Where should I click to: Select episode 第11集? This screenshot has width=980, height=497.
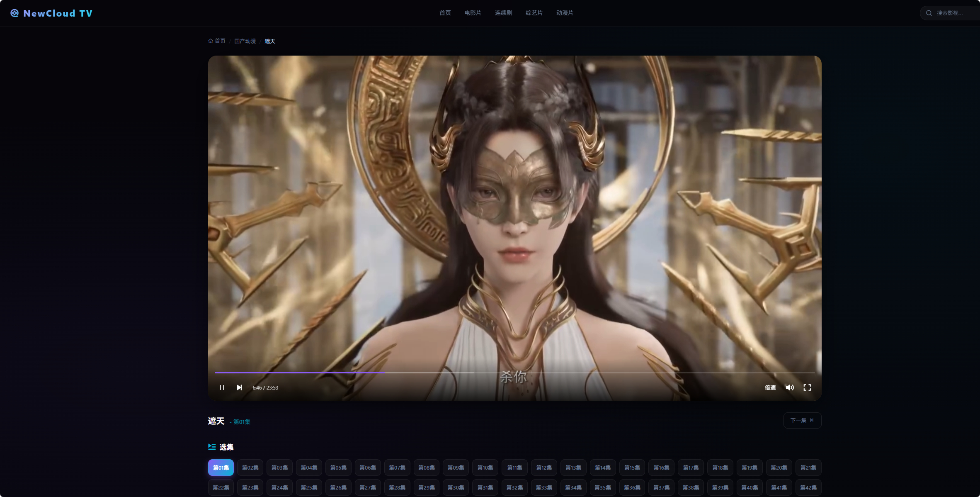[x=515, y=468]
